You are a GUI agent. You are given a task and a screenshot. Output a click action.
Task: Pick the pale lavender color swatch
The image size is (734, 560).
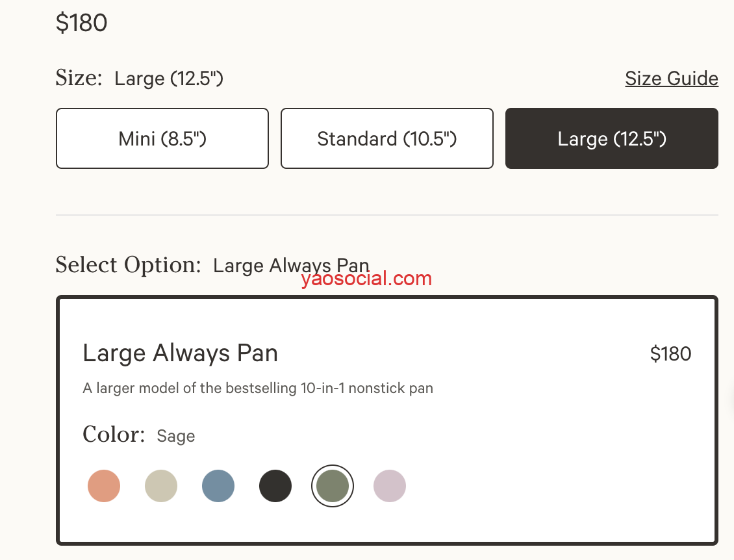pos(390,486)
